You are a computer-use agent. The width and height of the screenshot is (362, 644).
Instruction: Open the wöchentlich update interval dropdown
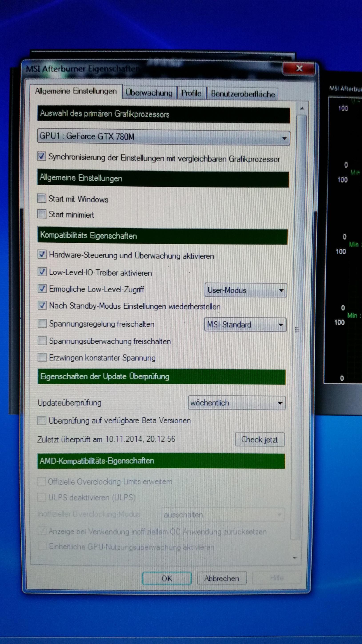[237, 403]
